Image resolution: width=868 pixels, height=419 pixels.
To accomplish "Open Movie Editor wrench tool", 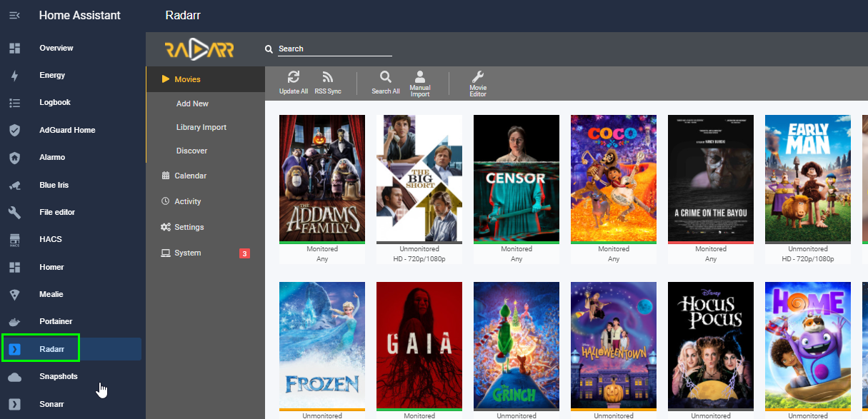I will pyautogui.click(x=478, y=84).
